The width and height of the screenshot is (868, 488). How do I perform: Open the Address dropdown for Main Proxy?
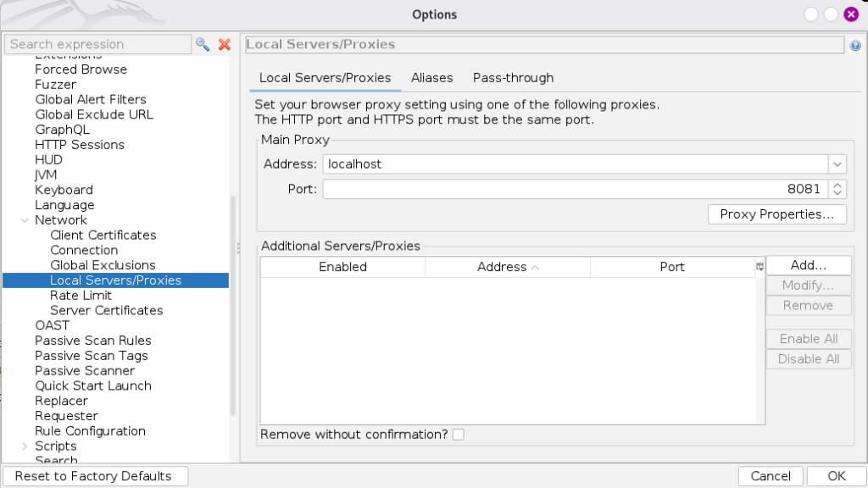tap(837, 164)
